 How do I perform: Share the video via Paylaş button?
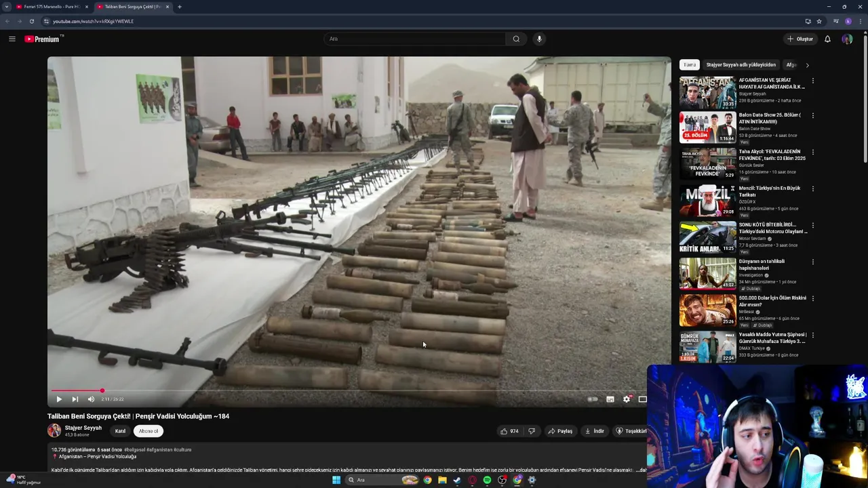click(x=561, y=431)
